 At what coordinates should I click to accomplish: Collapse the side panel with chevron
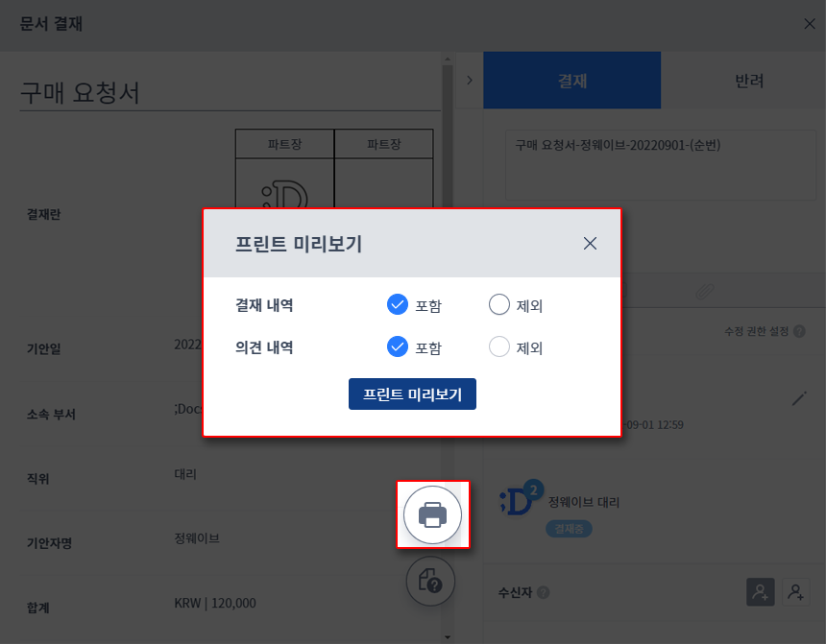point(470,80)
